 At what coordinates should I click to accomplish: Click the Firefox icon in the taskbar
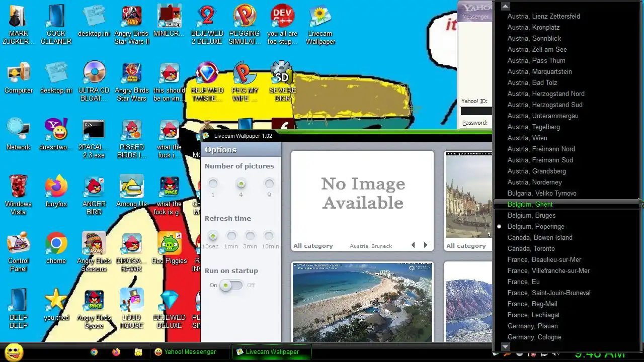116,352
